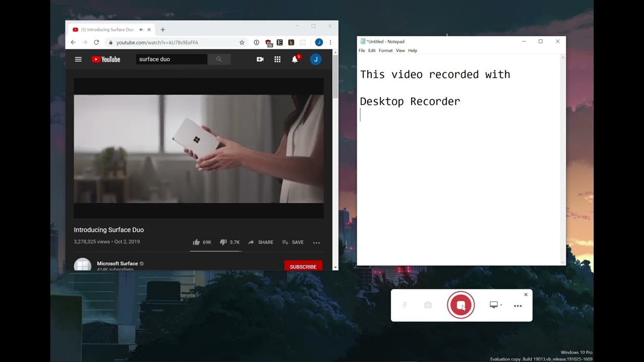Click the circled-one extension icon in Chrome
The height and width of the screenshot is (362, 644).
click(x=257, y=43)
